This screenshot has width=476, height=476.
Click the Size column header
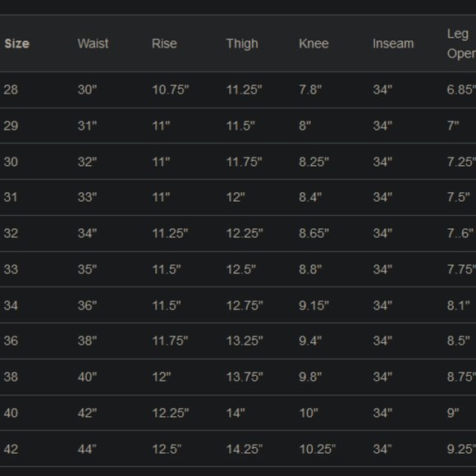point(17,43)
